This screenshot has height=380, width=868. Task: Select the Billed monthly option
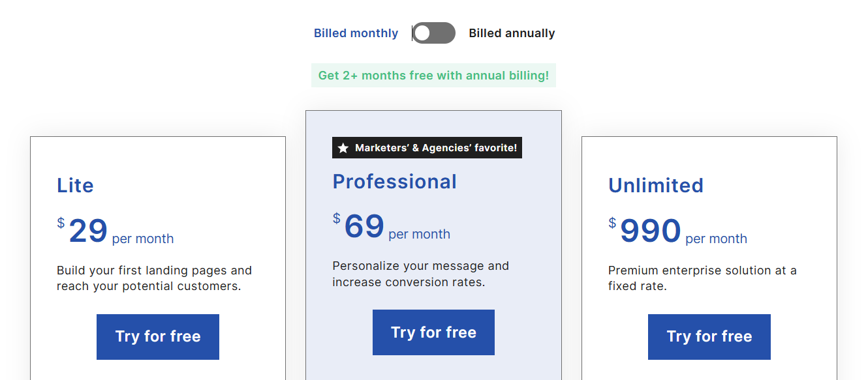(x=356, y=33)
